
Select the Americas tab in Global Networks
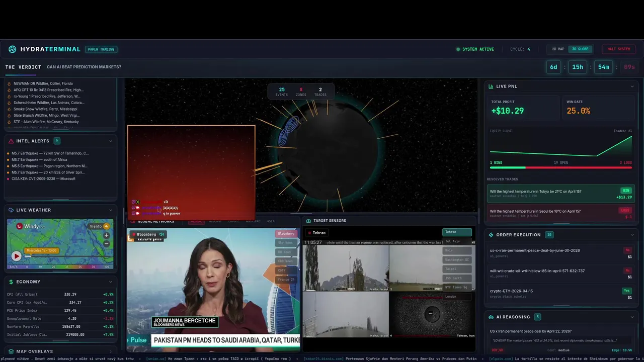click(x=253, y=221)
